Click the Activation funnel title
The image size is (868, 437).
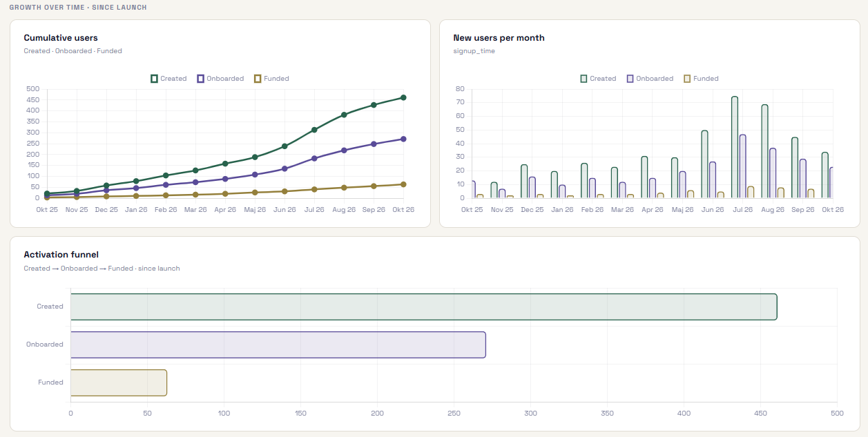coord(61,255)
